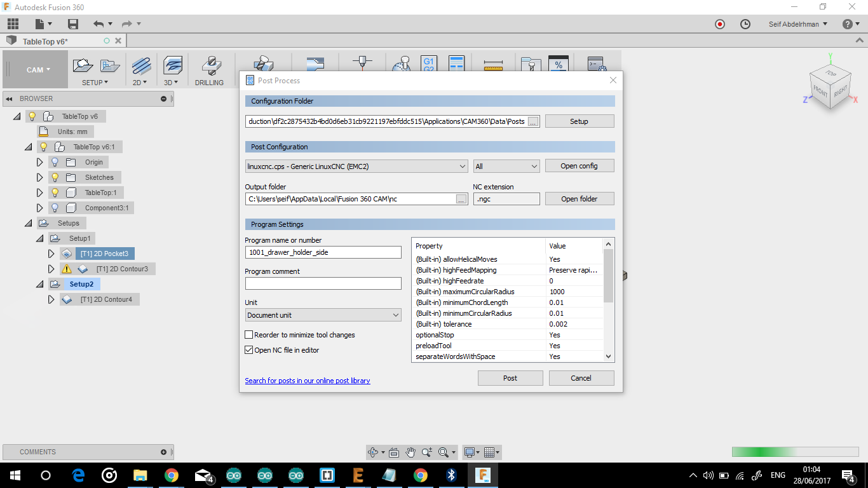
Task: Click the New Folder setup icon
Action: [x=110, y=65]
